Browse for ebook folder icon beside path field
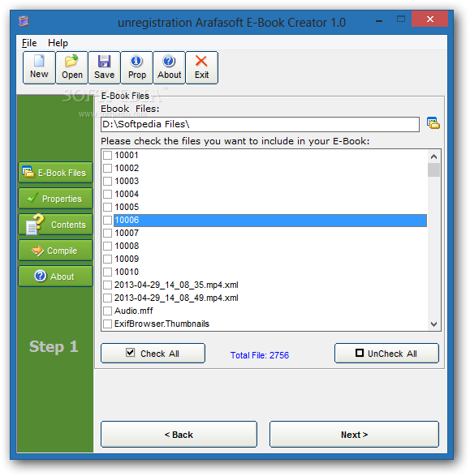The width and height of the screenshot is (470, 476). click(x=433, y=123)
